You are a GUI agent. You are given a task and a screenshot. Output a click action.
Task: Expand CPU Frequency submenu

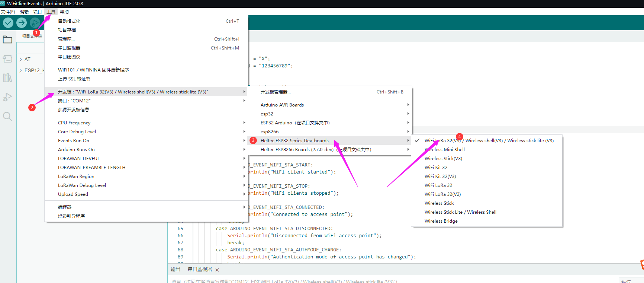[x=146, y=123]
